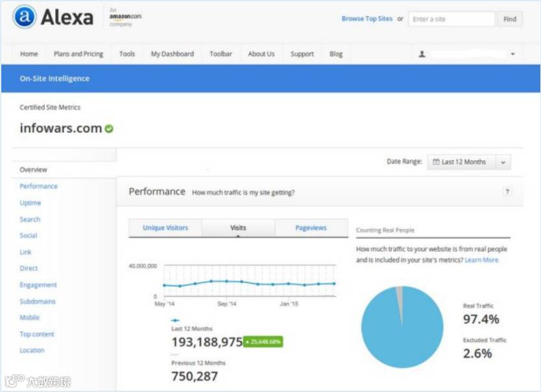The image size is (541, 392).
Task: Open Performance in the sidebar
Action: pos(38,186)
